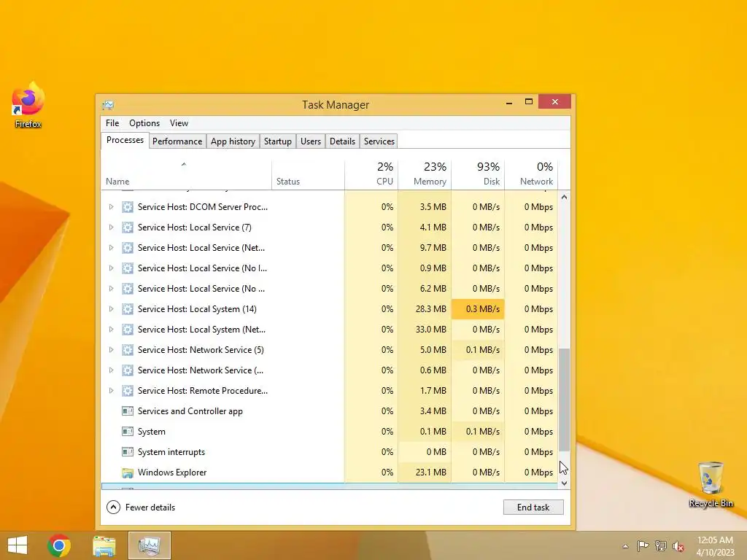Expand Service Host: Network Service (... row
This screenshot has height=560, width=747.
(111, 370)
